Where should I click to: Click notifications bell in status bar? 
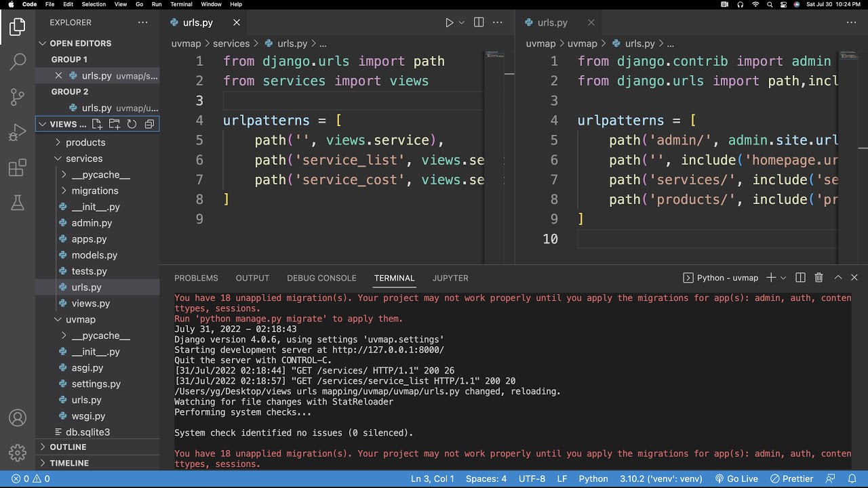853,479
